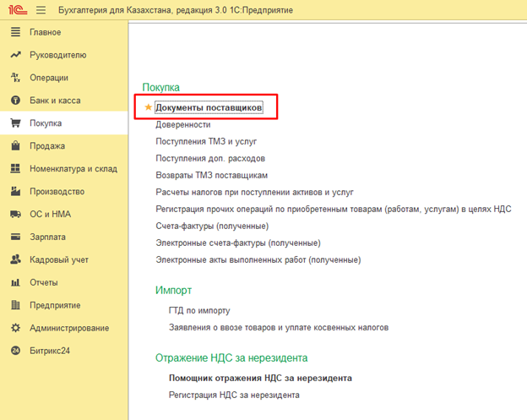Viewport: 527px width, 420px height.
Task: Open ГТД по импорту
Action: click(x=199, y=310)
